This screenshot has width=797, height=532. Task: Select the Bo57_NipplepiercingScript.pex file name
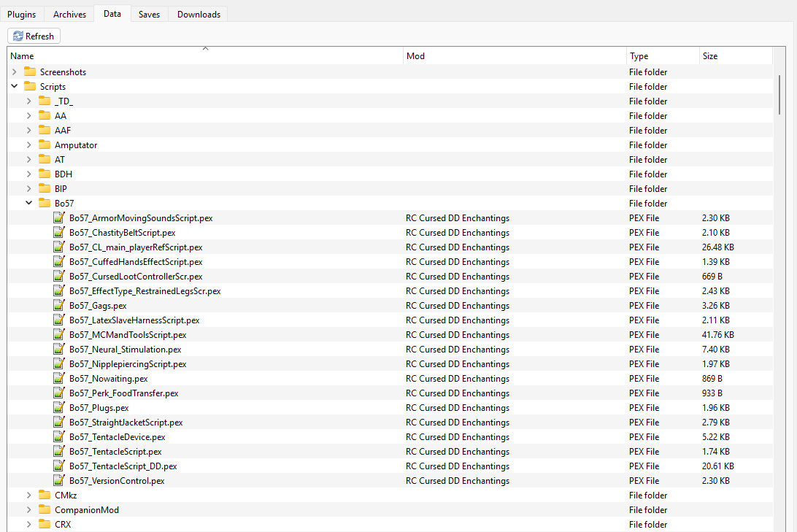click(x=128, y=364)
